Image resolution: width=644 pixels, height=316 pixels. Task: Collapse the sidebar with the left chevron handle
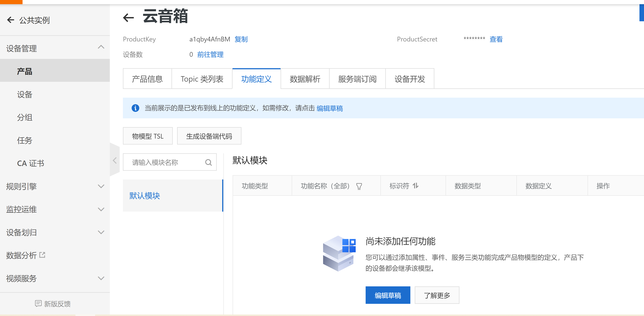[115, 161]
